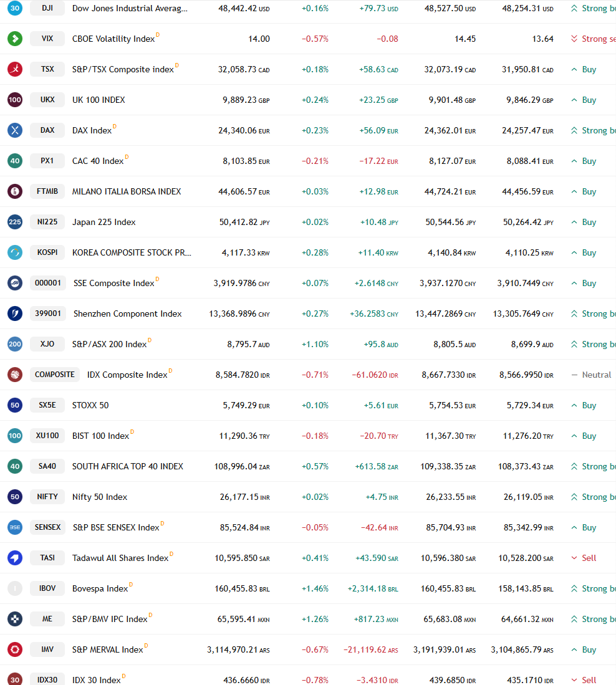The height and width of the screenshot is (685, 616).
Task: Click the S&P/ASX 200 logo icon
Action: [x=15, y=344]
